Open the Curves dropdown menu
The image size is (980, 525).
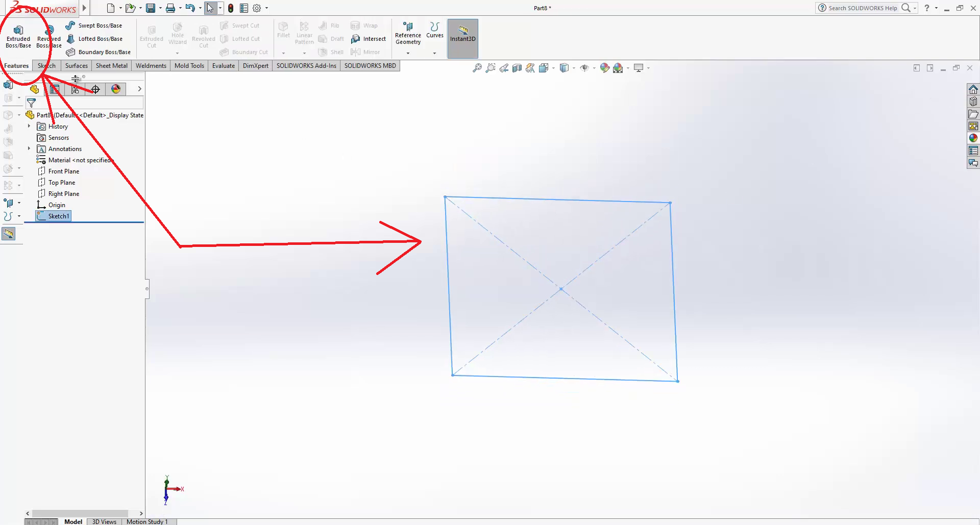click(434, 53)
